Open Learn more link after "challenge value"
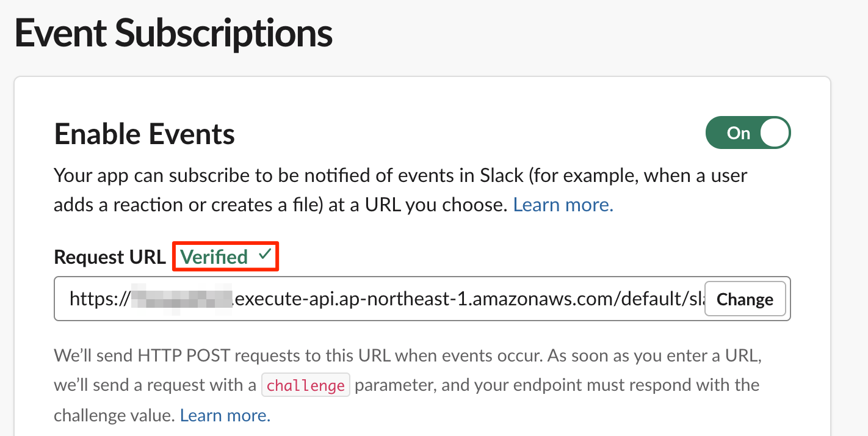The image size is (868, 436). [225, 416]
